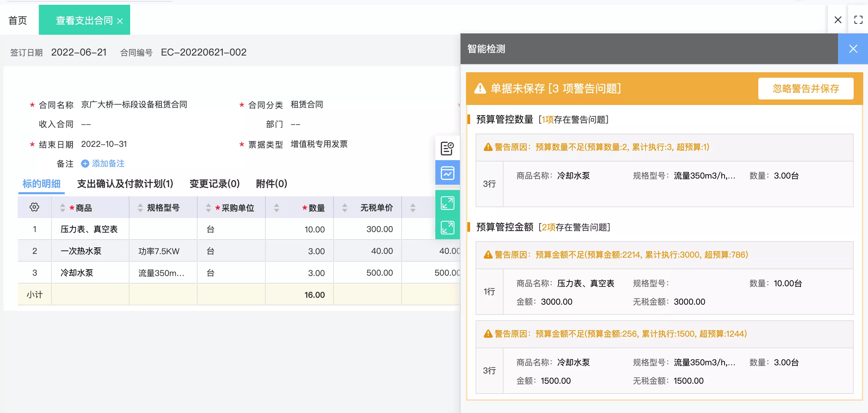Close the 查看支出合同 tab
The width and height of the screenshot is (868, 413).
[120, 21]
